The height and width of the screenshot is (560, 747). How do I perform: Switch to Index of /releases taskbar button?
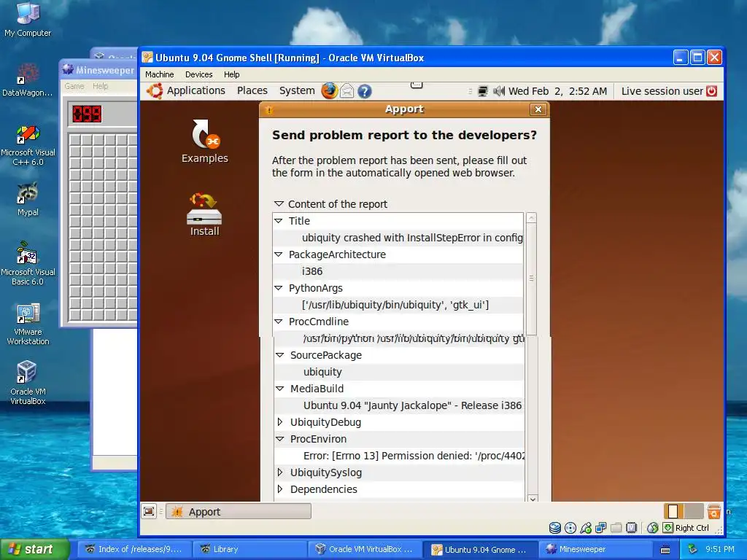[134, 549]
